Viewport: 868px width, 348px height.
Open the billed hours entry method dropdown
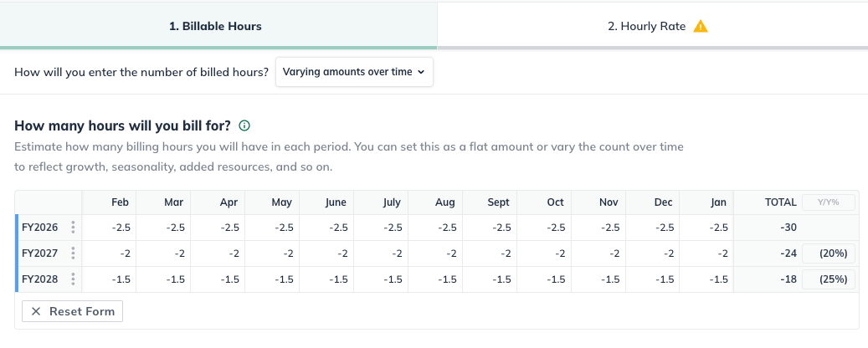pyautogui.click(x=353, y=72)
